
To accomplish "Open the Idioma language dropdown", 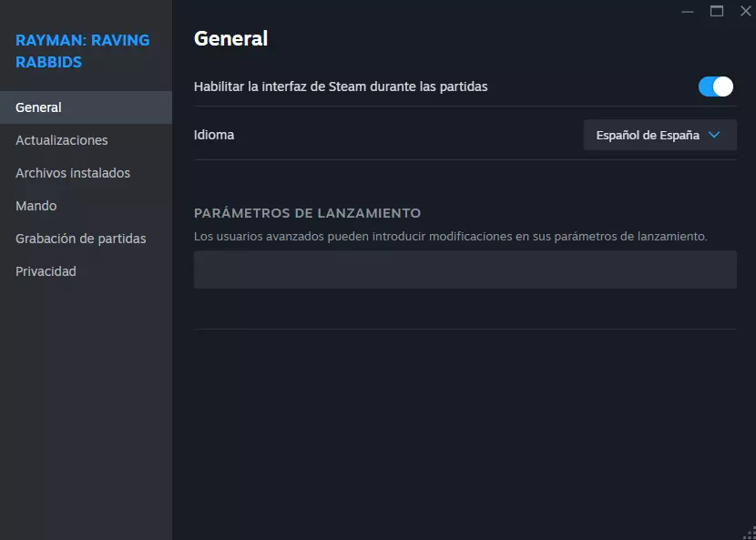I will [x=660, y=135].
